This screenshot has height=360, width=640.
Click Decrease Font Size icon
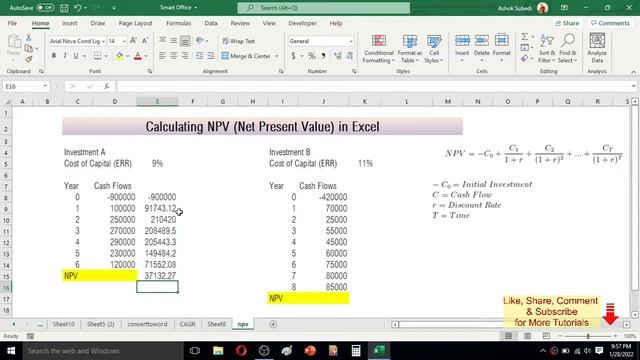coord(145,41)
